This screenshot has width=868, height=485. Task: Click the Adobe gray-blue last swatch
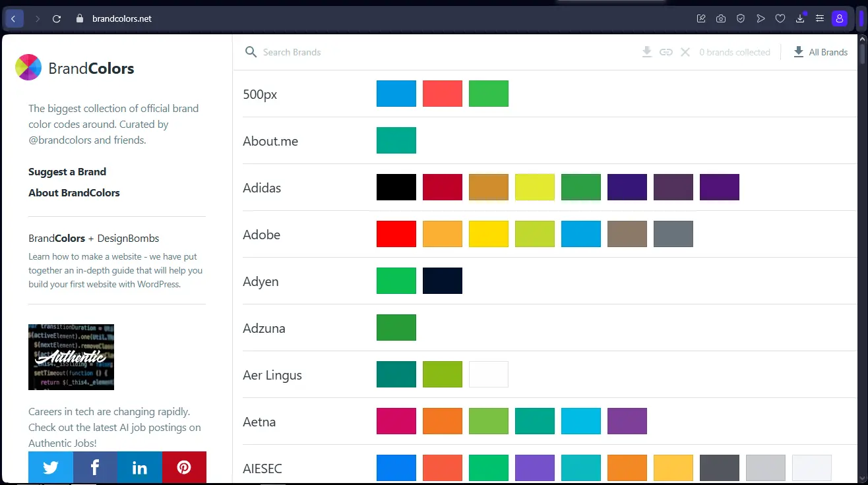coord(673,234)
